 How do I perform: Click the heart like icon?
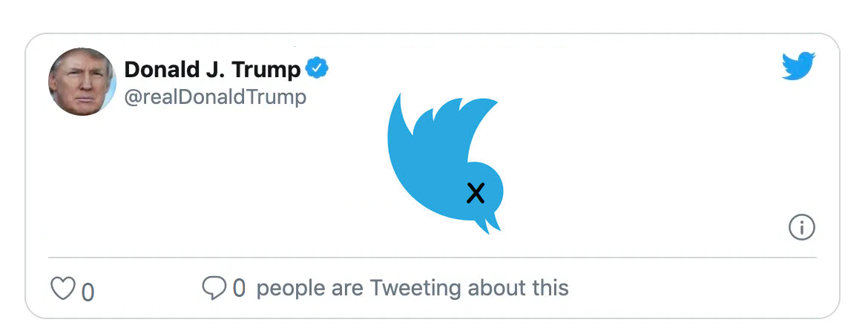[62, 288]
